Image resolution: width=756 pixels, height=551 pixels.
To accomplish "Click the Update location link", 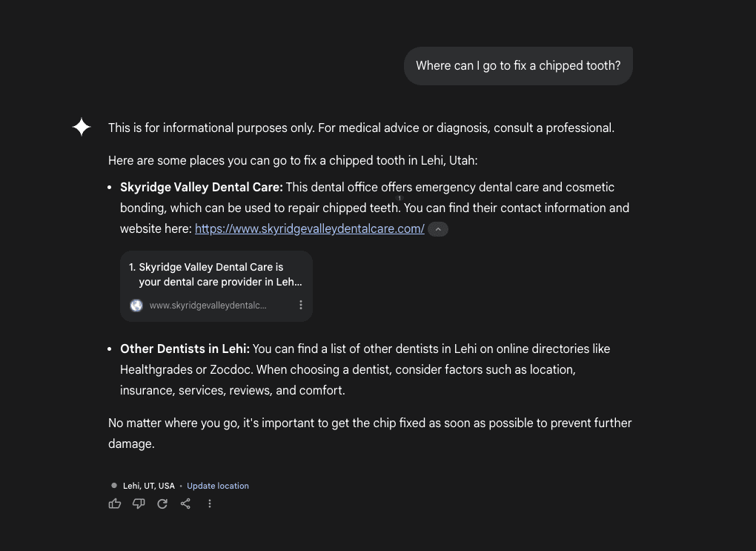I will click(x=218, y=486).
